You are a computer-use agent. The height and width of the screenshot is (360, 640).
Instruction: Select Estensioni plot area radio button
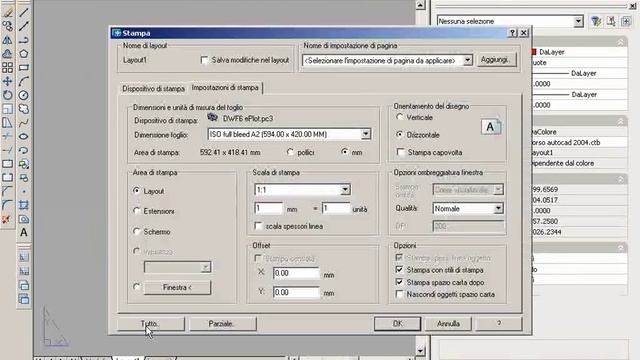click(137, 211)
